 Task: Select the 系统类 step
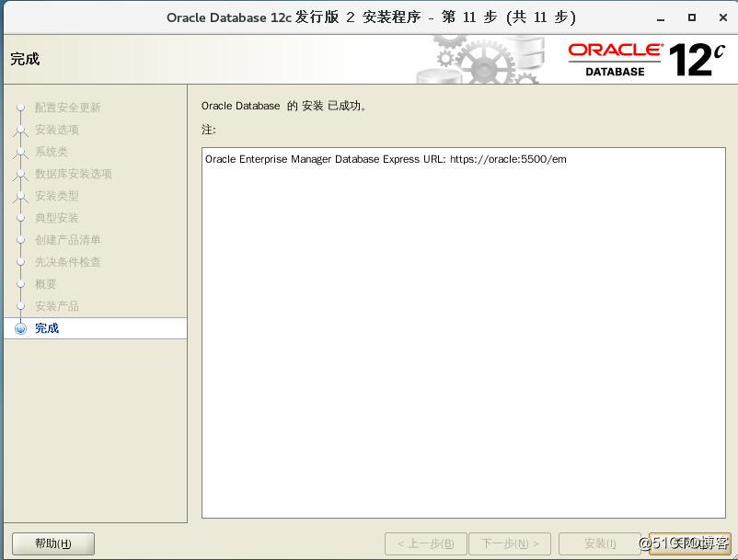coord(52,152)
